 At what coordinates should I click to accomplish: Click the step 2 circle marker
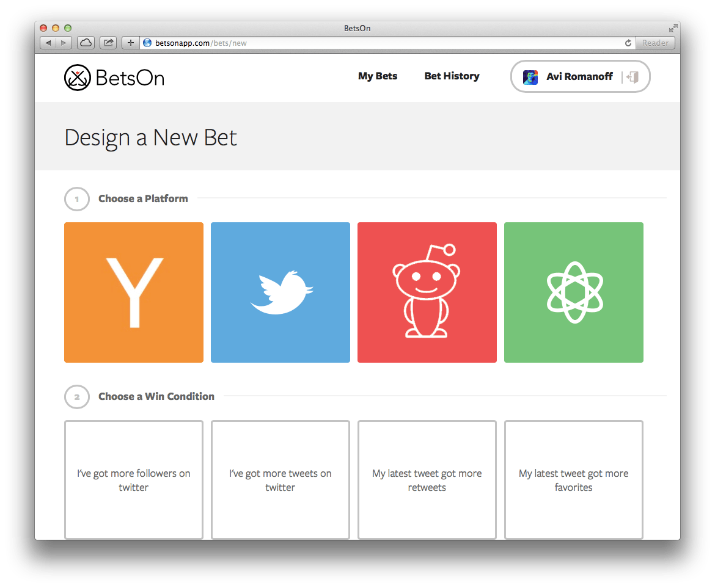76,397
